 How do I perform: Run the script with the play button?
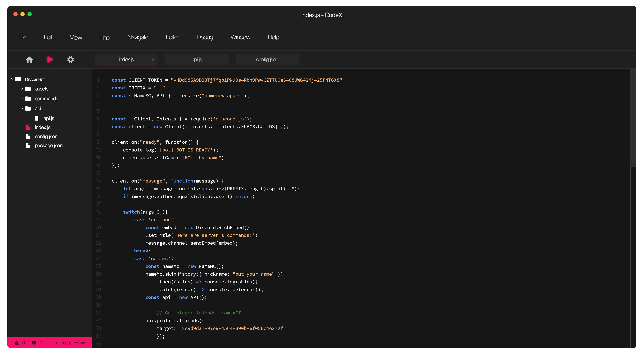tap(50, 59)
